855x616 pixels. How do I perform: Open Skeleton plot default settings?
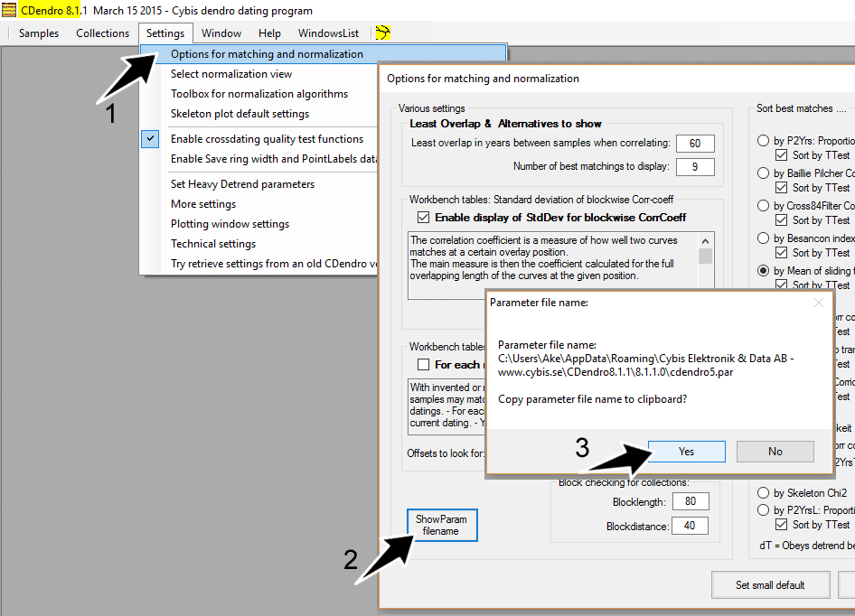(258, 114)
